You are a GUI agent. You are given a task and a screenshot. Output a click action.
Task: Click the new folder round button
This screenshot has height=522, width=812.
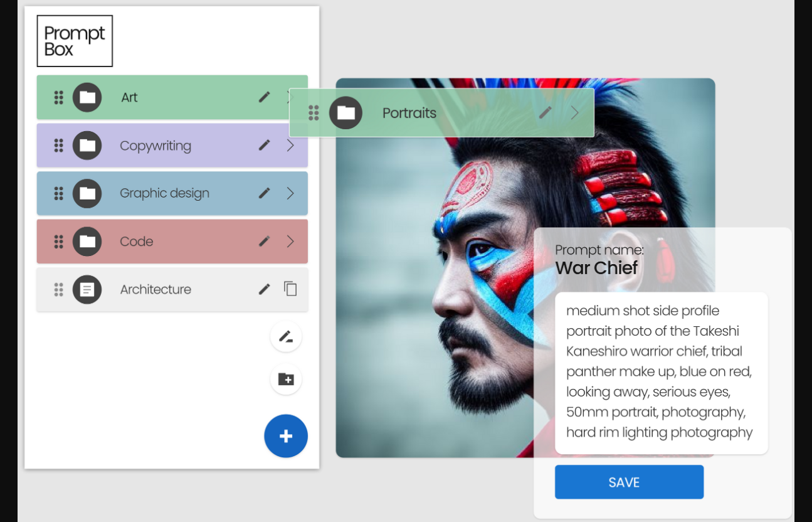(x=286, y=380)
